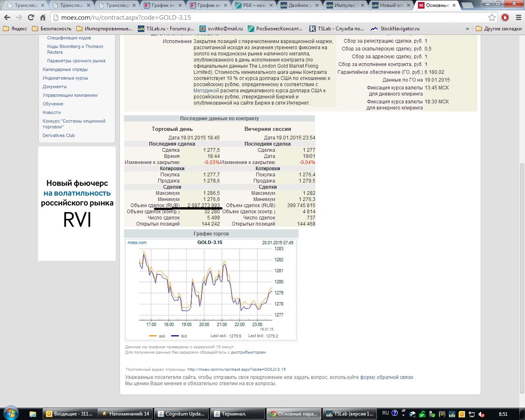
Task: Switch to the Новый browser tab
Action: 391,5
